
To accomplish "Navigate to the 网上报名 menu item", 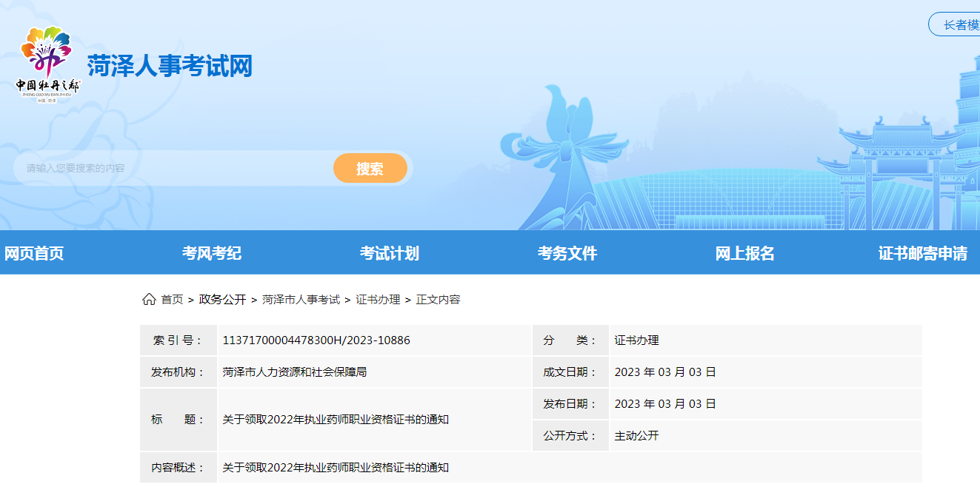I will [x=745, y=253].
